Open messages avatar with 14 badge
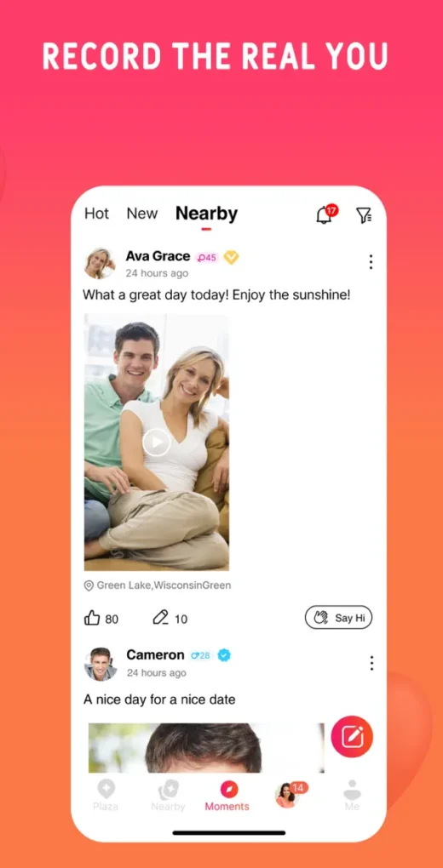The image size is (443, 868). (289, 794)
